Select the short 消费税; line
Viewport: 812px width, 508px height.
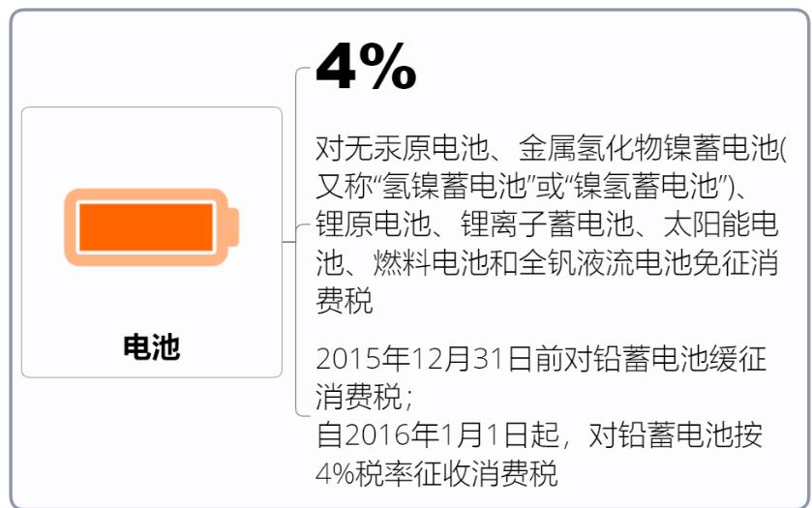point(365,397)
